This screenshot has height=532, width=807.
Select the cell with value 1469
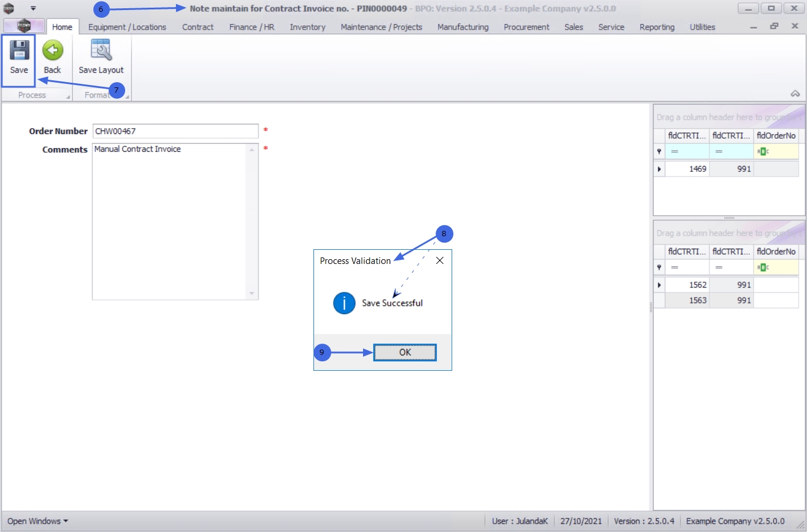tap(687, 169)
